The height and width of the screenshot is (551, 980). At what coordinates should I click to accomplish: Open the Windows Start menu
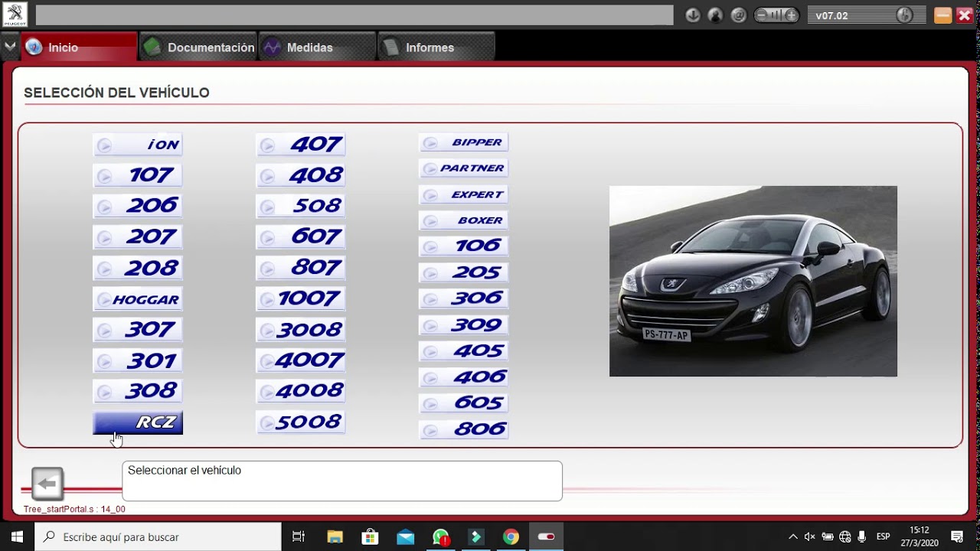17,536
